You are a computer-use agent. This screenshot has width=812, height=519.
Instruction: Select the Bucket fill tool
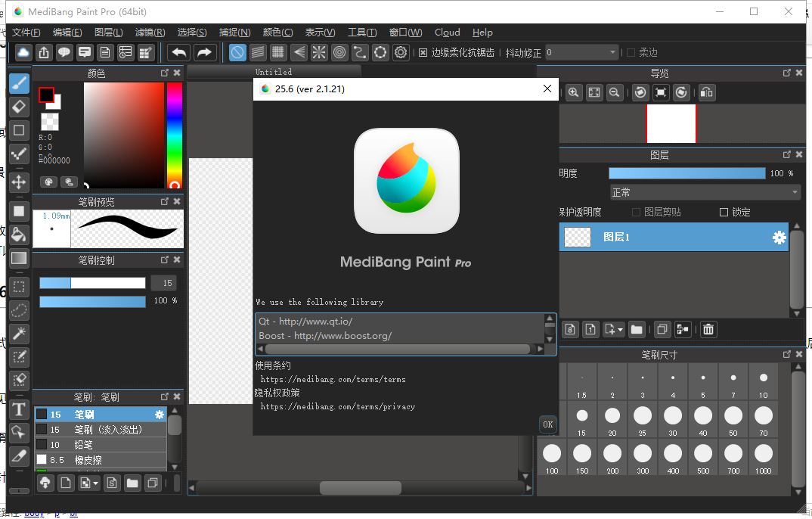tap(19, 235)
